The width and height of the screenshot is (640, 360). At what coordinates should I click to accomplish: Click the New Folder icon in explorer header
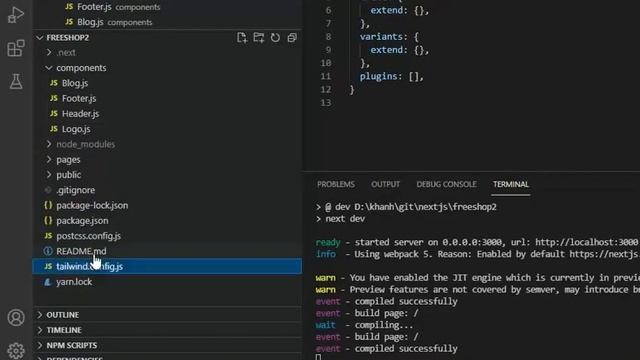258,38
